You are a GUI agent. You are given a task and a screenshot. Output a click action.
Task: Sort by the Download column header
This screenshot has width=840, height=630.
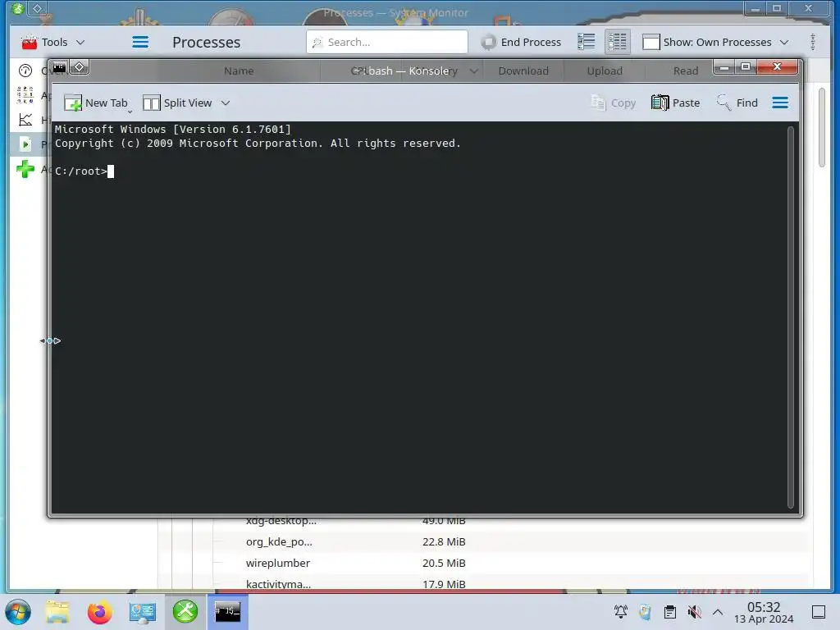tap(523, 71)
